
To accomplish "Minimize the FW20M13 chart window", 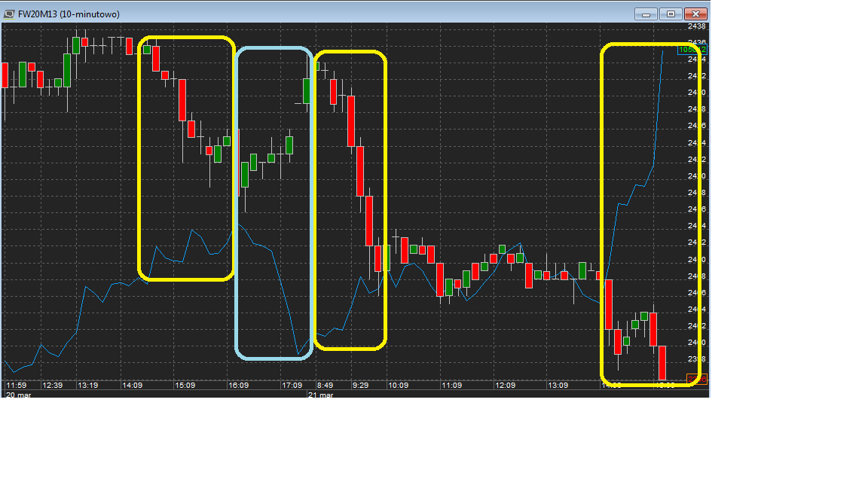I will [646, 14].
